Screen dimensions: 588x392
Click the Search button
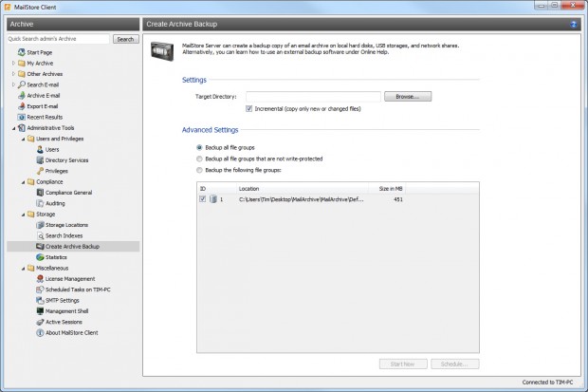(x=125, y=39)
